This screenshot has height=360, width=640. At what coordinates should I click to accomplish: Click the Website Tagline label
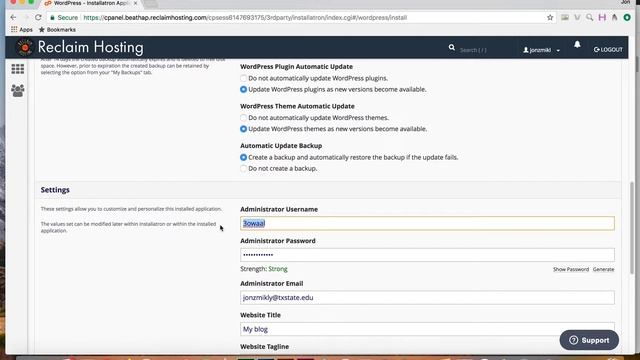coord(264,347)
